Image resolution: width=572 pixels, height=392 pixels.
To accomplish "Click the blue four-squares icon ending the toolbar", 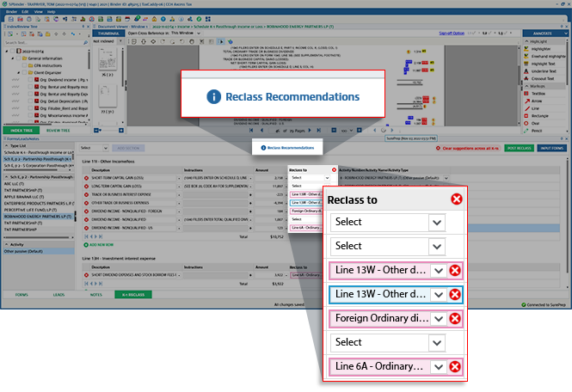I will [208, 19].
